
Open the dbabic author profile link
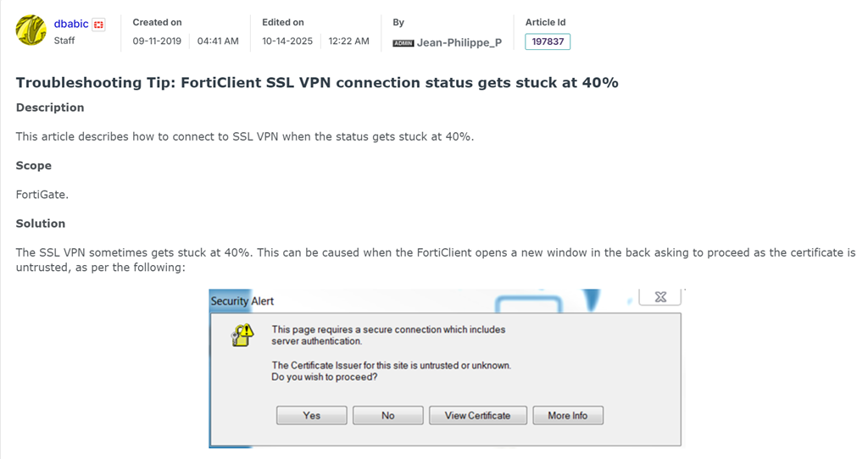coord(71,24)
